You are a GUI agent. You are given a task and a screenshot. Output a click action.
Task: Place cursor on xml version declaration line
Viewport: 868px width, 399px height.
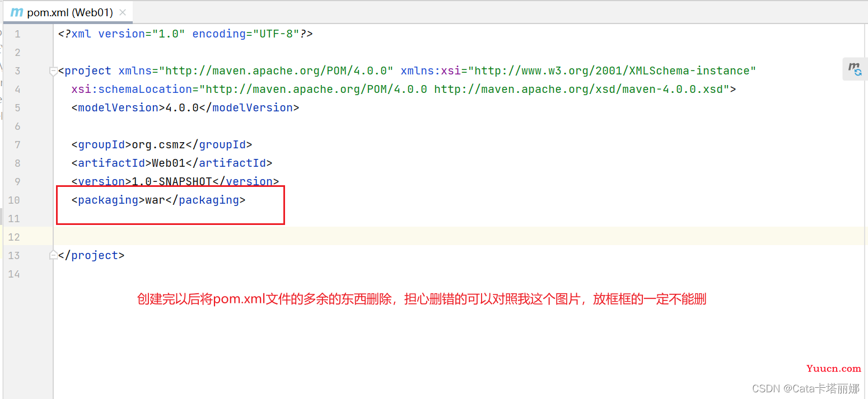185,34
